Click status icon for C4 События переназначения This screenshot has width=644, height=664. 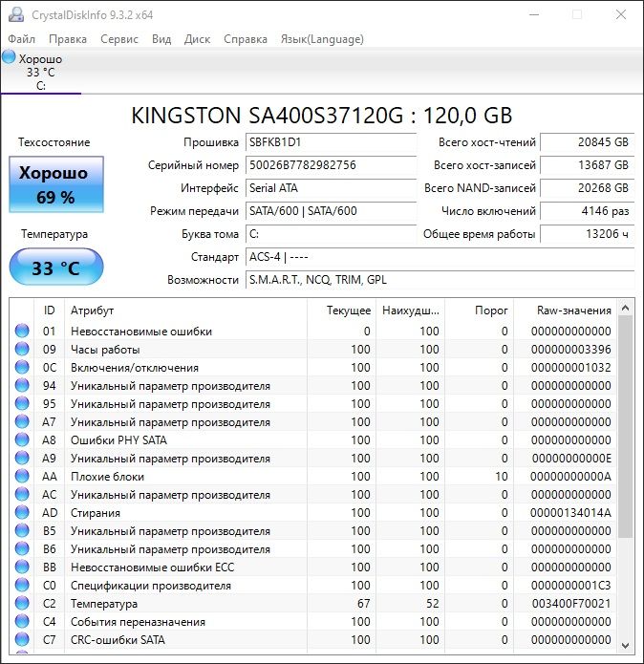click(x=22, y=621)
